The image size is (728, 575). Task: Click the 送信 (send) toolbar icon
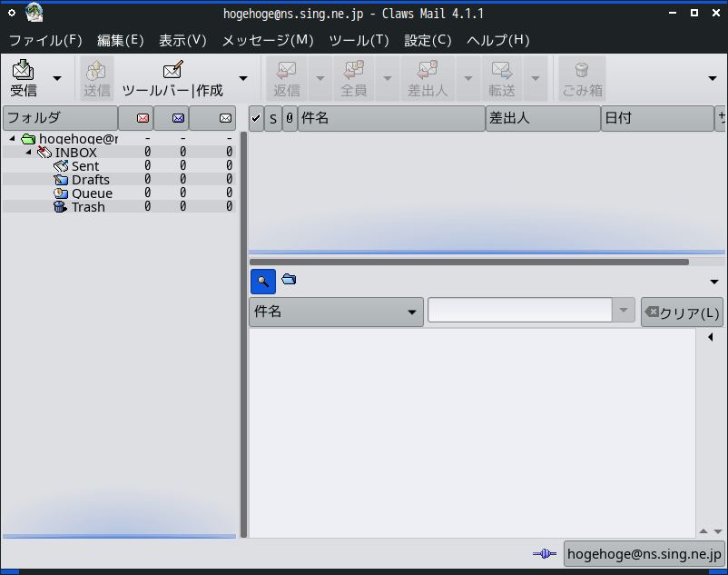pyautogui.click(x=96, y=78)
